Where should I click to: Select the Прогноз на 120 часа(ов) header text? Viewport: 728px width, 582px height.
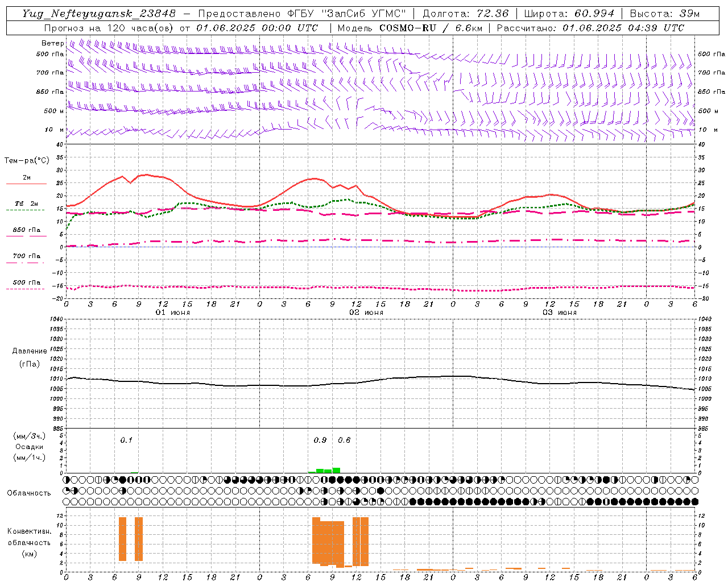click(x=109, y=28)
